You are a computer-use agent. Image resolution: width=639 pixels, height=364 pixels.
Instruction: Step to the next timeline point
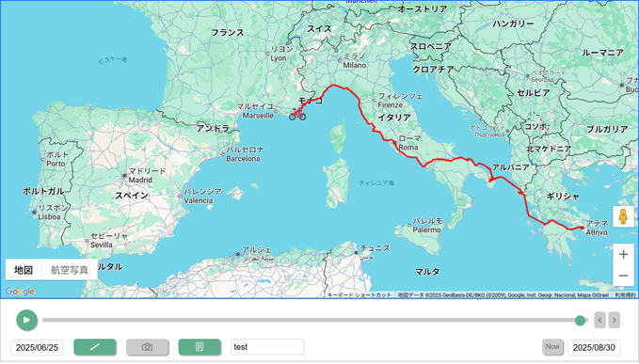pyautogui.click(x=615, y=320)
